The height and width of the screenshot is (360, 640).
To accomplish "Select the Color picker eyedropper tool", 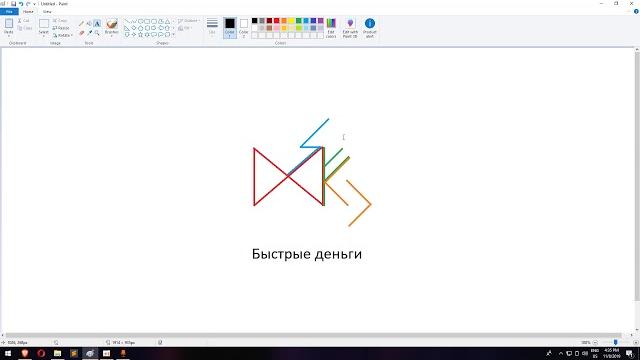I will click(x=89, y=33).
